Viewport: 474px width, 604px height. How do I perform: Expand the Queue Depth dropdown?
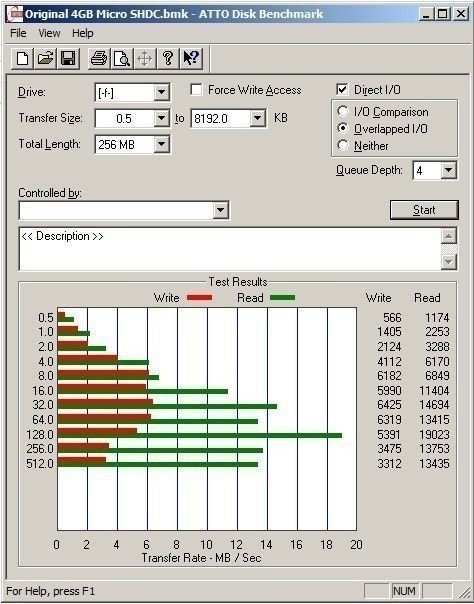pyautogui.click(x=449, y=170)
